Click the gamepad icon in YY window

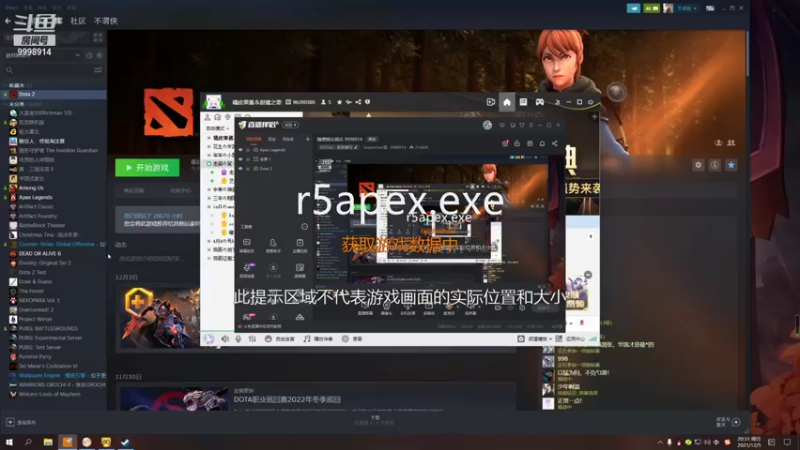(539, 102)
